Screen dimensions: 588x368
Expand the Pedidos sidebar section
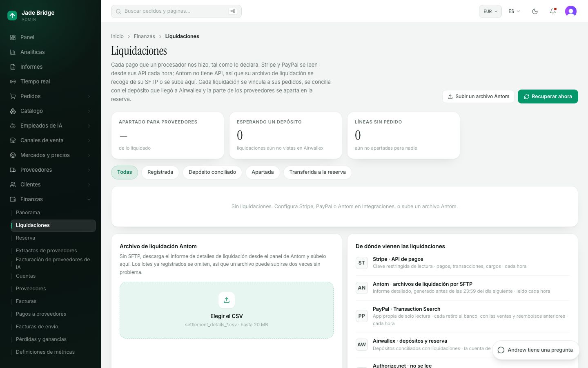click(x=89, y=96)
